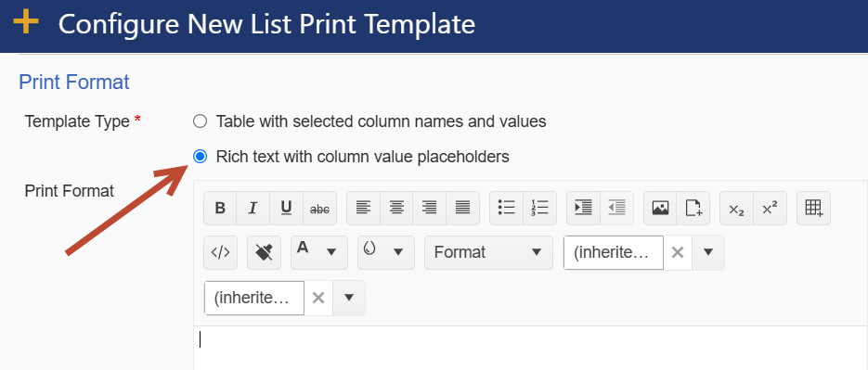Align text right
Screen dimensions: 868x370
[429, 208]
